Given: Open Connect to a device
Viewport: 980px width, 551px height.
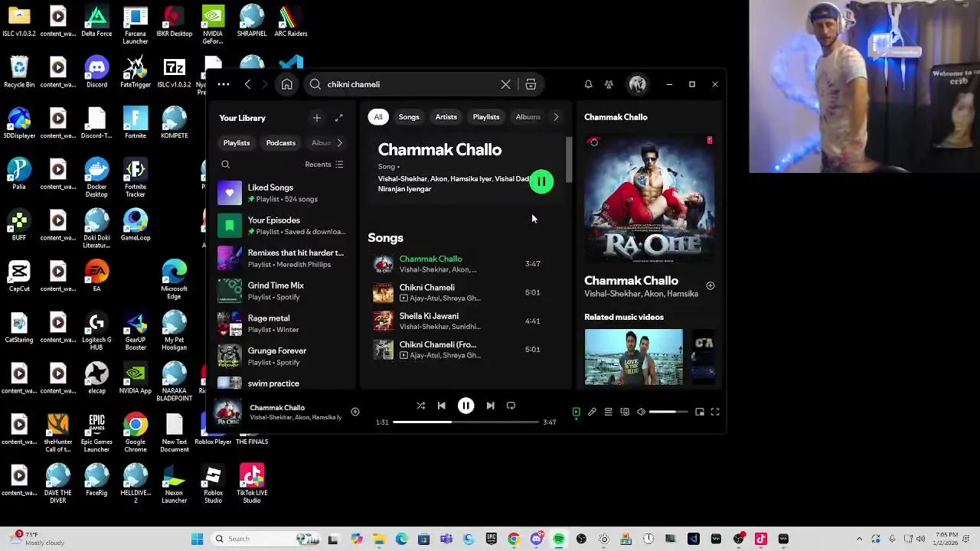Looking at the screenshot, I should tap(625, 412).
